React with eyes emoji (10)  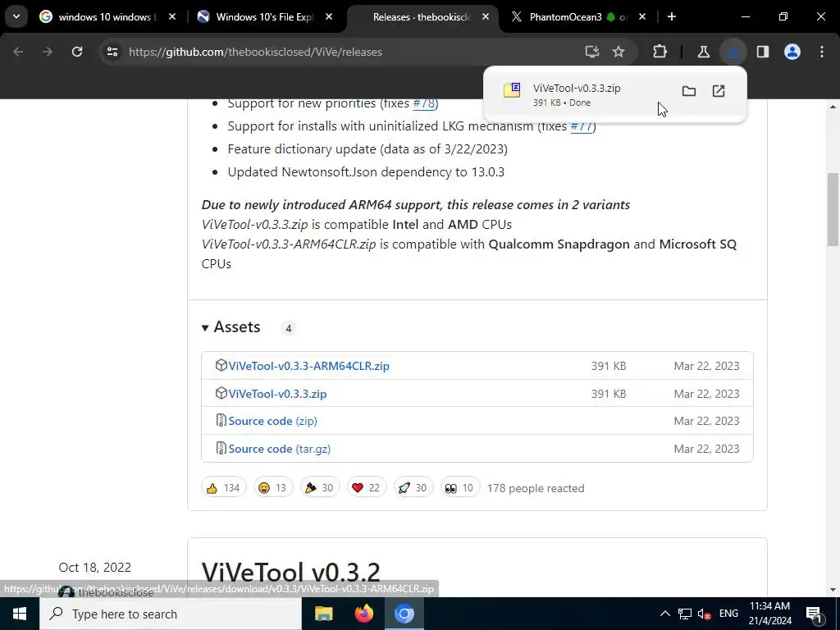click(x=459, y=487)
